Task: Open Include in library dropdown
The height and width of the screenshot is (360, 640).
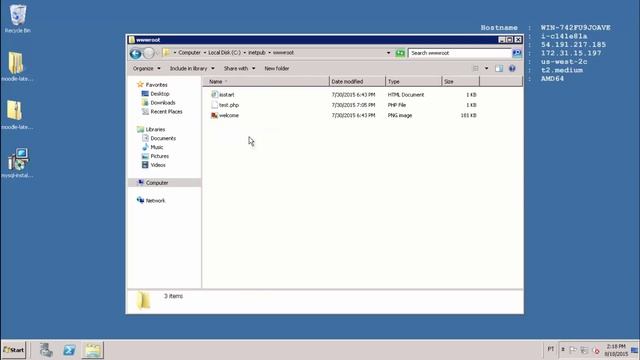Action: 192,69
